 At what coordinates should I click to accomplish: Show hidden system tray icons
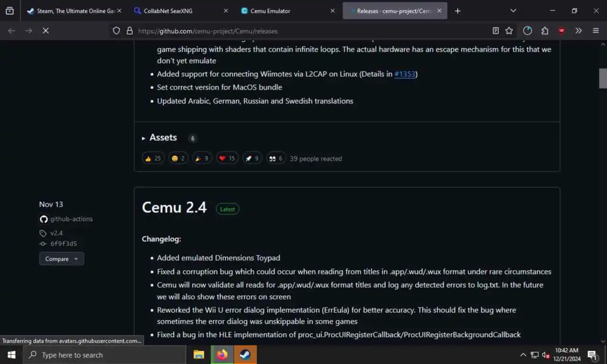(523, 355)
